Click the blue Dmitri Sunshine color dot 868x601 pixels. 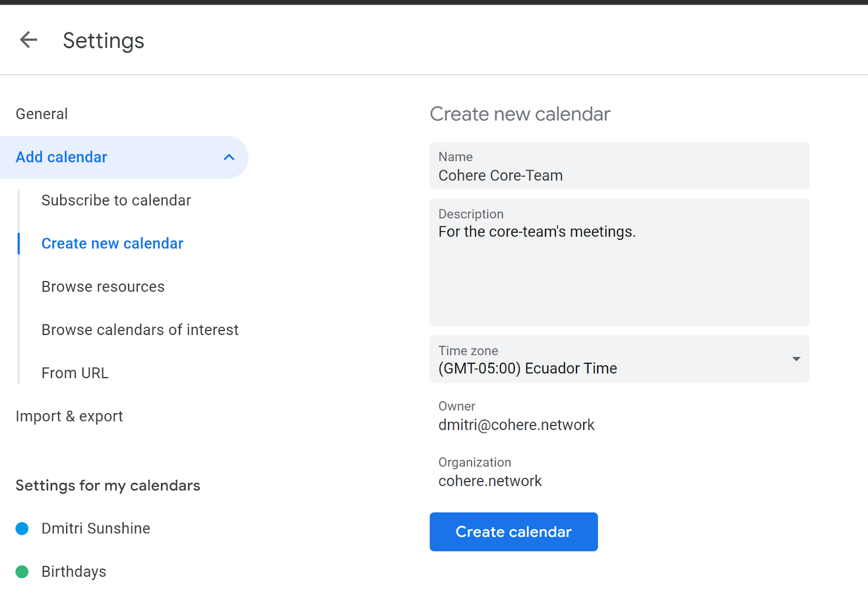pos(22,529)
